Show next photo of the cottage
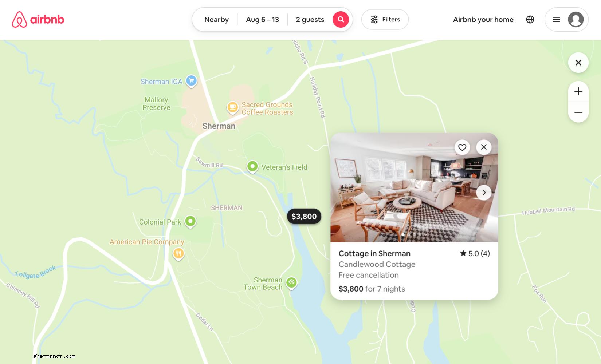 pos(484,193)
